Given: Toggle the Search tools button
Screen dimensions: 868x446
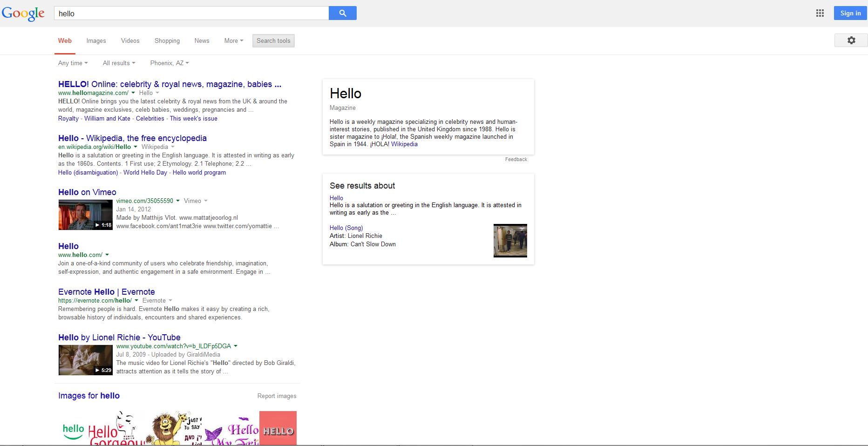Looking at the screenshot, I should (273, 41).
